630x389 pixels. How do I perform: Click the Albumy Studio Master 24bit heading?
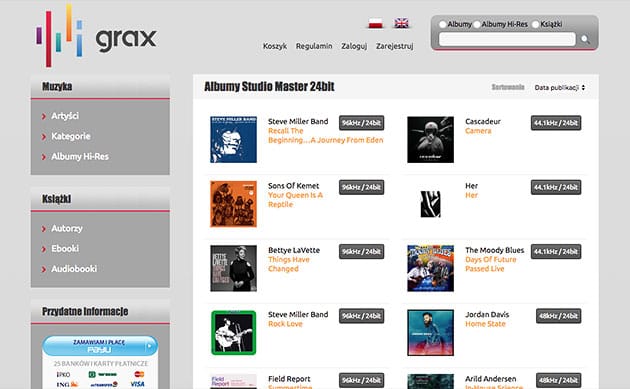point(269,86)
